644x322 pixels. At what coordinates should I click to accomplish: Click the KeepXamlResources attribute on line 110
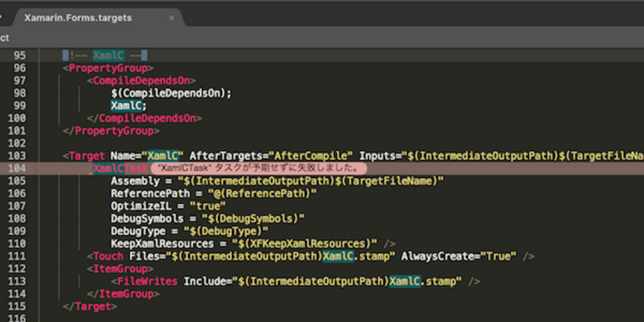coord(162,244)
